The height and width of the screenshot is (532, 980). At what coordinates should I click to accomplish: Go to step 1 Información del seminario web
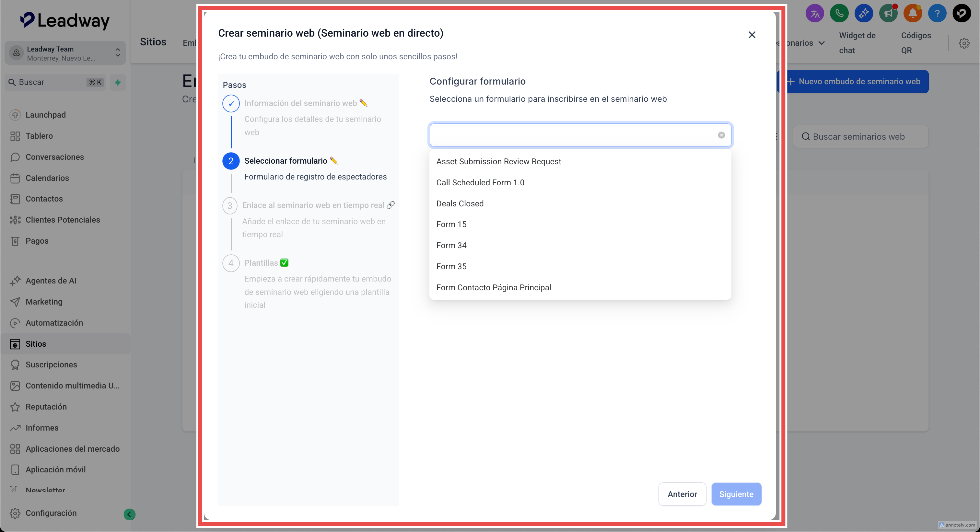[300, 103]
